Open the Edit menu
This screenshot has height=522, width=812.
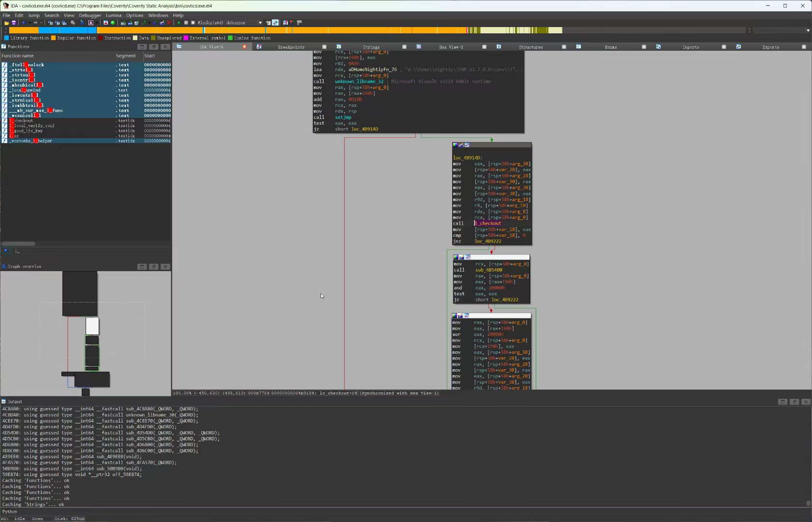(19, 15)
